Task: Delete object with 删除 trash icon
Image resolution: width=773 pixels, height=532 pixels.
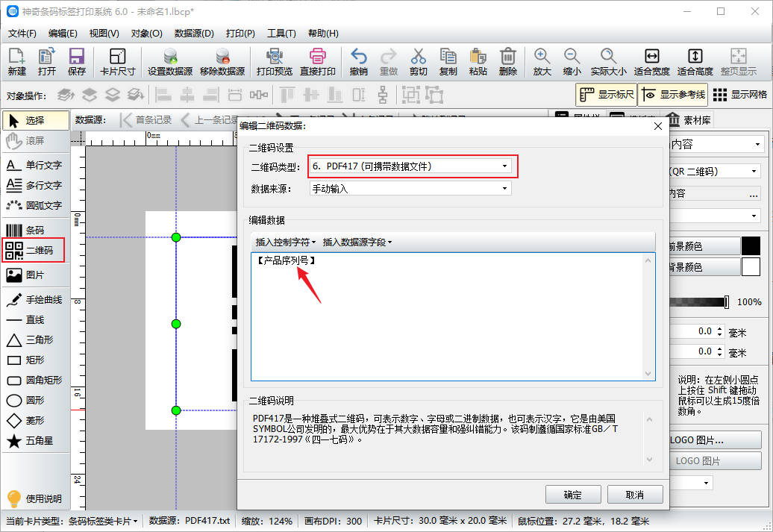Action: click(508, 62)
